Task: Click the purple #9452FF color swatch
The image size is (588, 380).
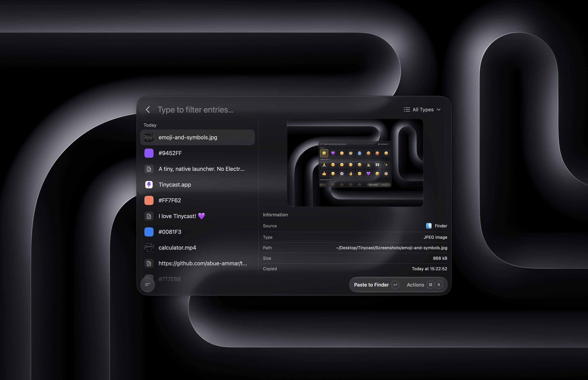Action: pos(149,153)
